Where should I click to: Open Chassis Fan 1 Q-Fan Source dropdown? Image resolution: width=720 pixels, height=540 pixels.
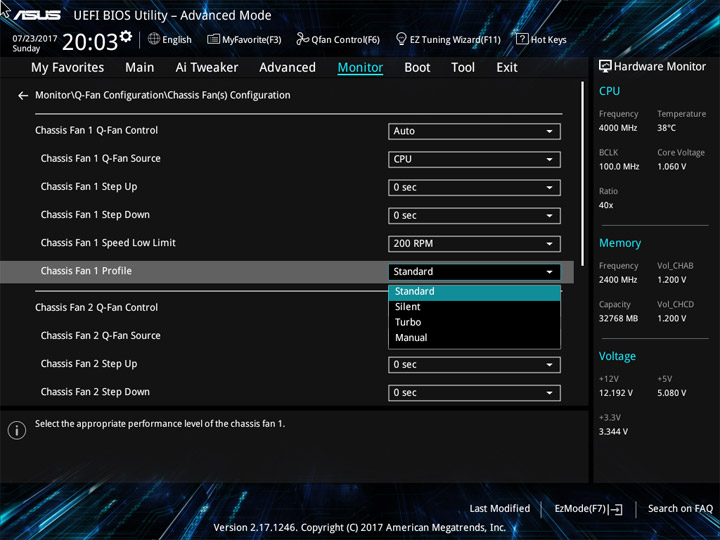(474, 159)
